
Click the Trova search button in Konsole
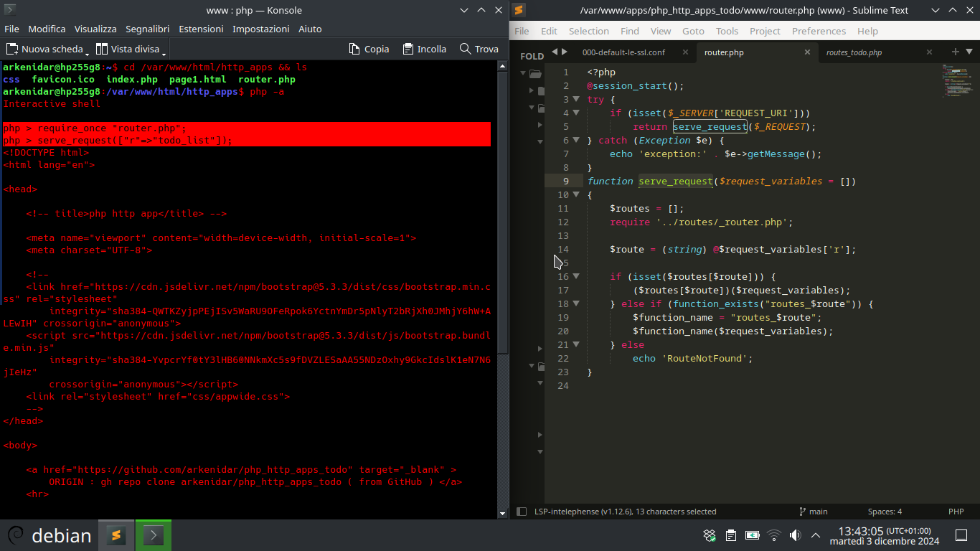pyautogui.click(x=479, y=49)
